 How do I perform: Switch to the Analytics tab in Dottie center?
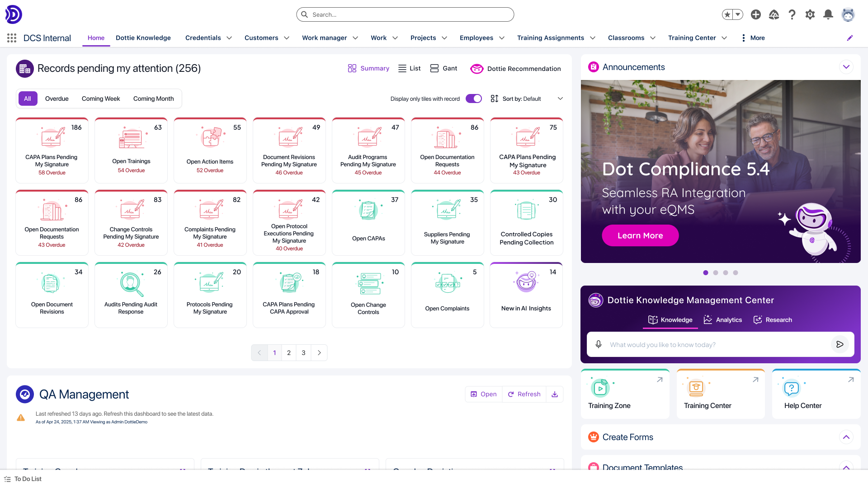722,320
